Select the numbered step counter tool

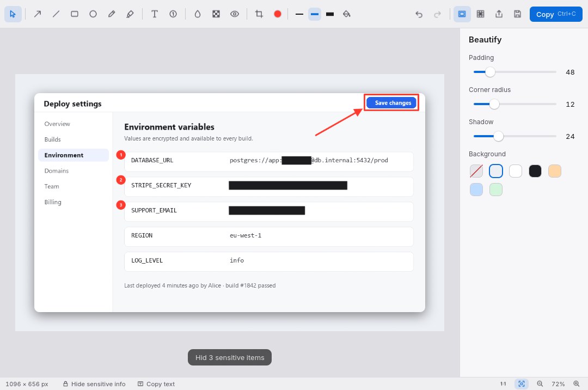[173, 14]
